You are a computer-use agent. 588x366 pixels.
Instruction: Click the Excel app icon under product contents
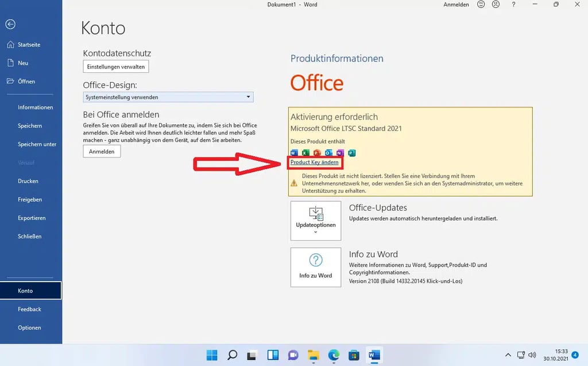[305, 153]
